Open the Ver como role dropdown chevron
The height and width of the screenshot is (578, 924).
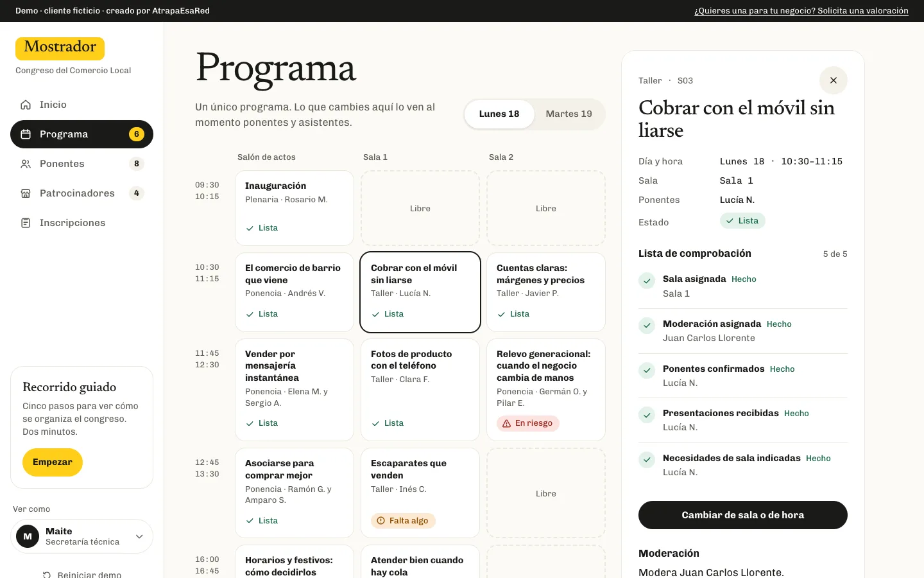(139, 536)
